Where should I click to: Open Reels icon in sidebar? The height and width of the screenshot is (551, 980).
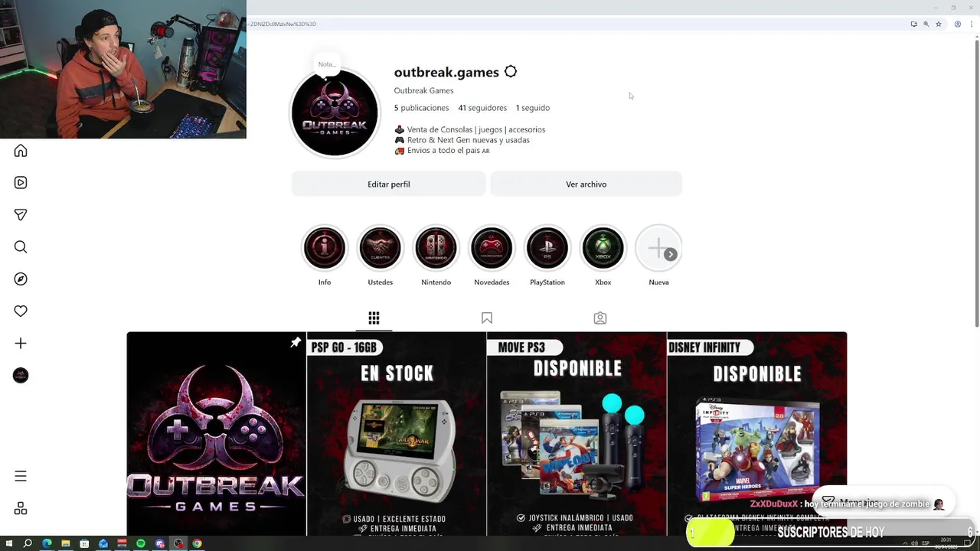[21, 183]
